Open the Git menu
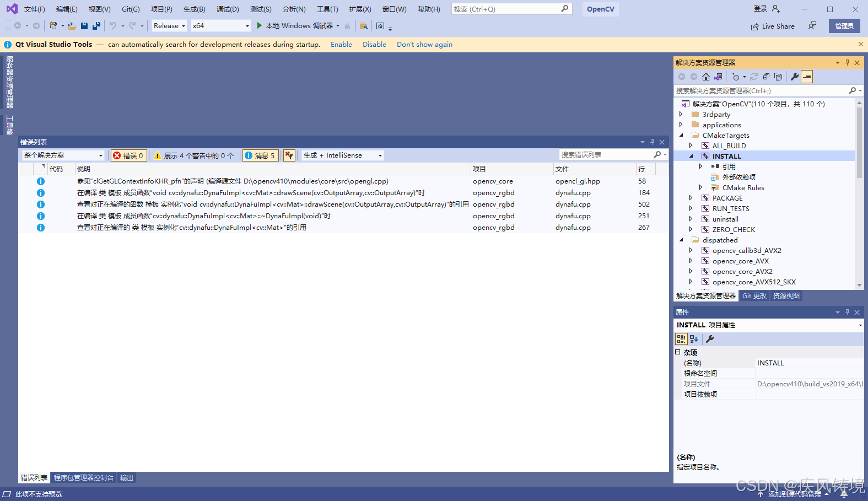This screenshot has width=868, height=501. click(131, 9)
